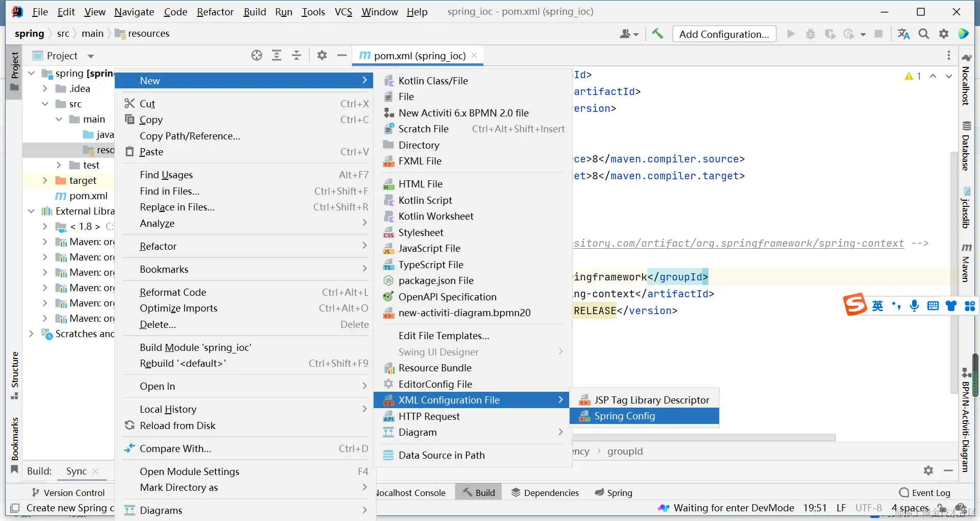Open the Event Log

coord(925,492)
